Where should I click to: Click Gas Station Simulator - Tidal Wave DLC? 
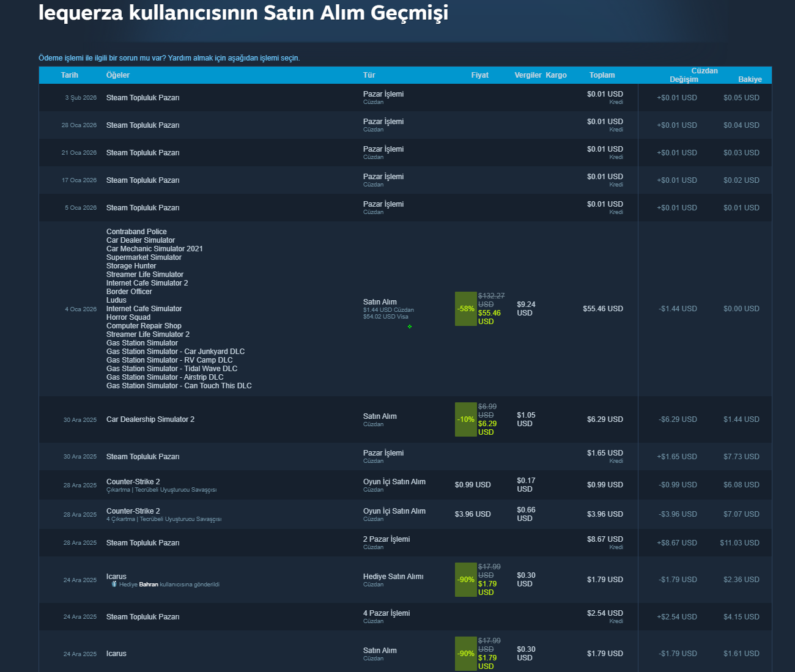pyautogui.click(x=172, y=369)
